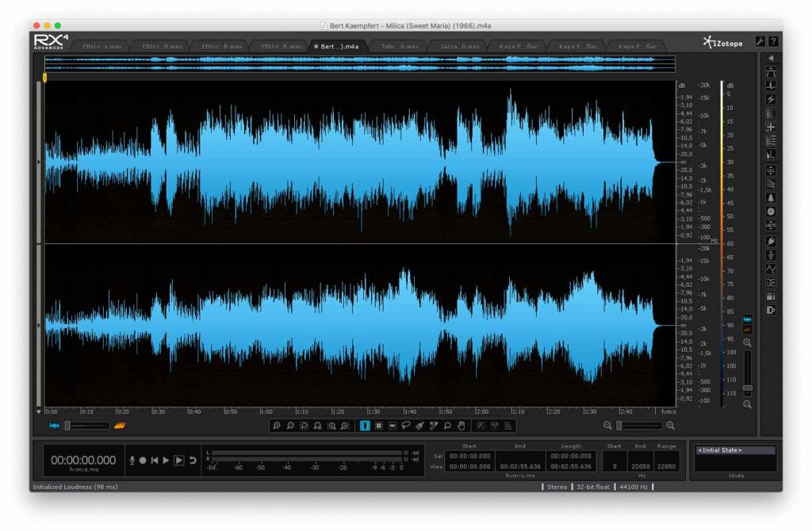Toggle the spectrogram view icon at bottom left

pyautogui.click(x=120, y=426)
